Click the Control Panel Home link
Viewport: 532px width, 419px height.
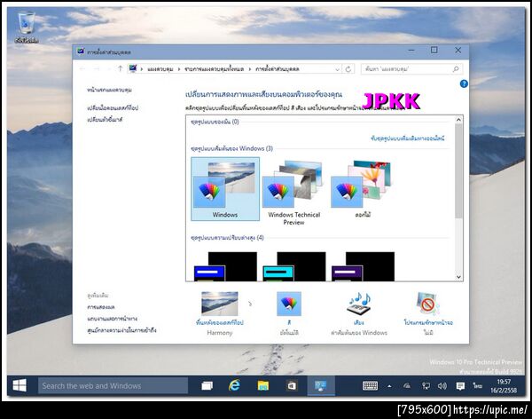pyautogui.click(x=109, y=90)
